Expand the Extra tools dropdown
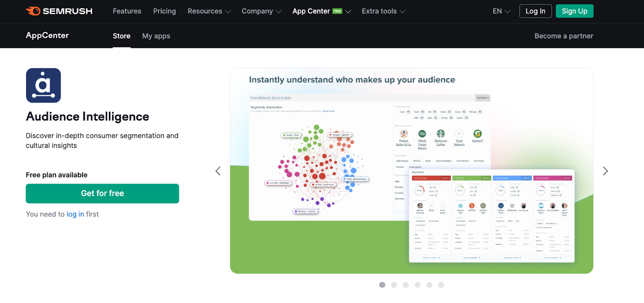This screenshot has width=644, height=303. [384, 11]
